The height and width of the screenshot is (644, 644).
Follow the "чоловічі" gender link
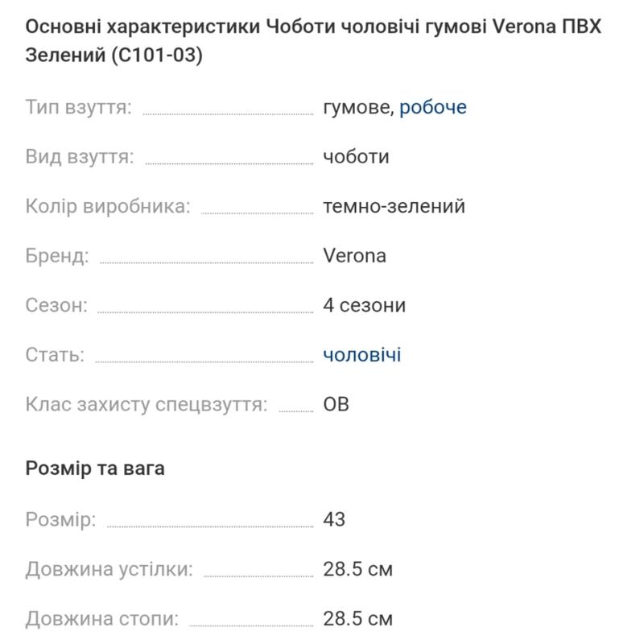[361, 355]
